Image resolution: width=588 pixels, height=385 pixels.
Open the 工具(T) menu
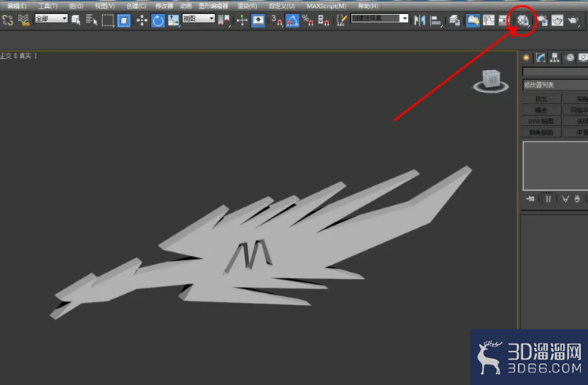pyautogui.click(x=48, y=6)
